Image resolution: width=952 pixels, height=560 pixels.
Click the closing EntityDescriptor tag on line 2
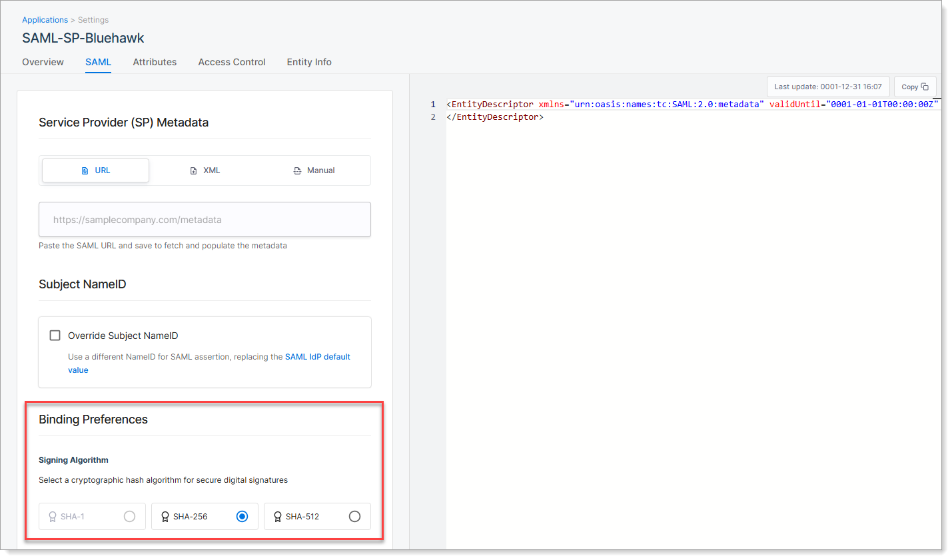[495, 117]
